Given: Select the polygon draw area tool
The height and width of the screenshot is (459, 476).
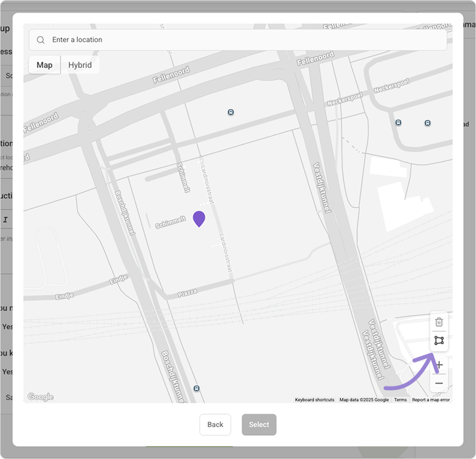Looking at the screenshot, I should pyautogui.click(x=439, y=340).
